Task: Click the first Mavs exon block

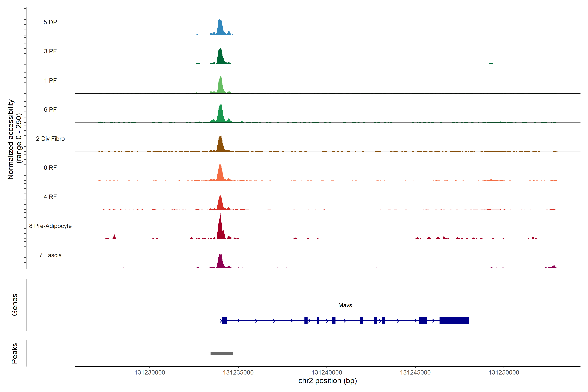Action: point(224,320)
